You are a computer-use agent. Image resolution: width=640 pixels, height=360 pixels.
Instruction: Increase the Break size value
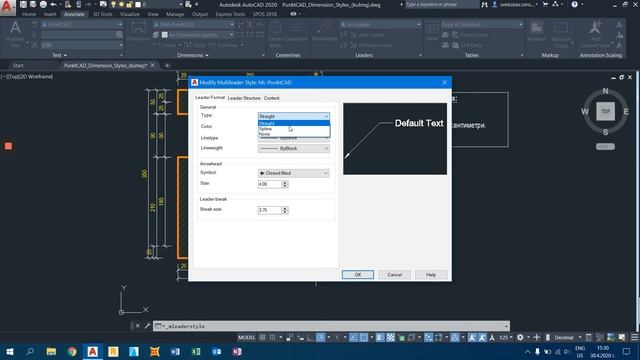pos(285,209)
